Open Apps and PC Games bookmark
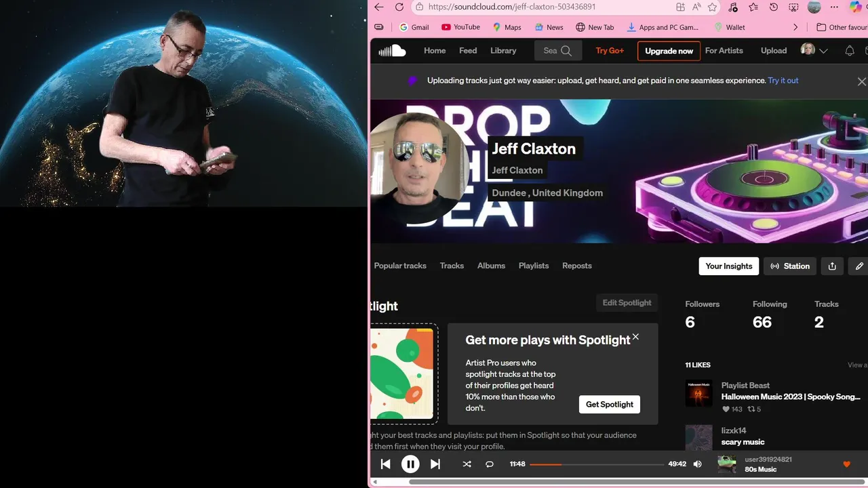 click(x=663, y=27)
